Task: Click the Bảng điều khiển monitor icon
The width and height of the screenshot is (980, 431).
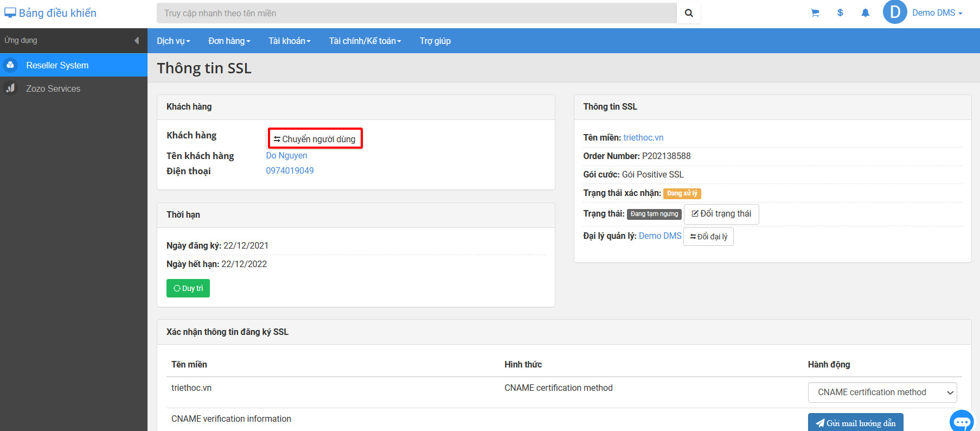Action: pyautogui.click(x=10, y=12)
